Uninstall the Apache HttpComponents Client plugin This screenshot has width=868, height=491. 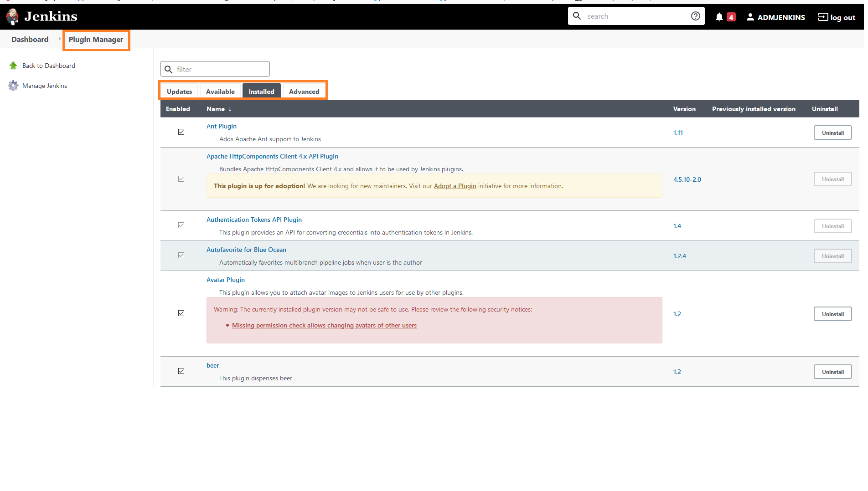click(832, 179)
